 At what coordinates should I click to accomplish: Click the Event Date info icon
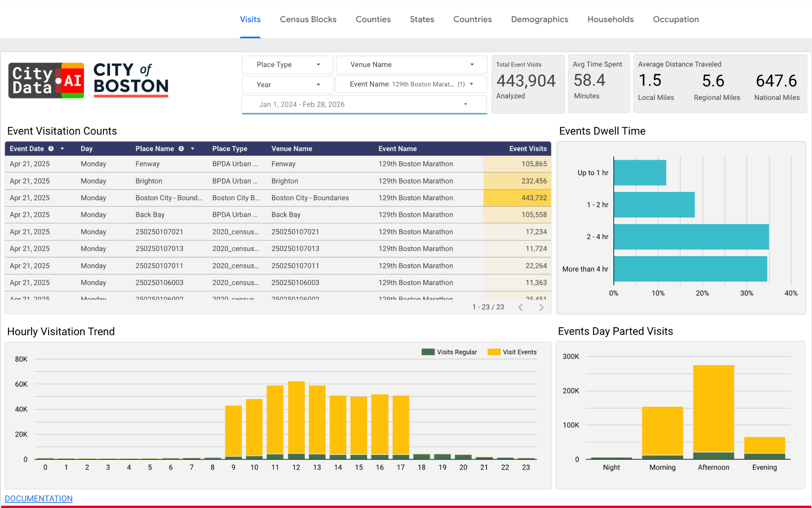[51, 149]
